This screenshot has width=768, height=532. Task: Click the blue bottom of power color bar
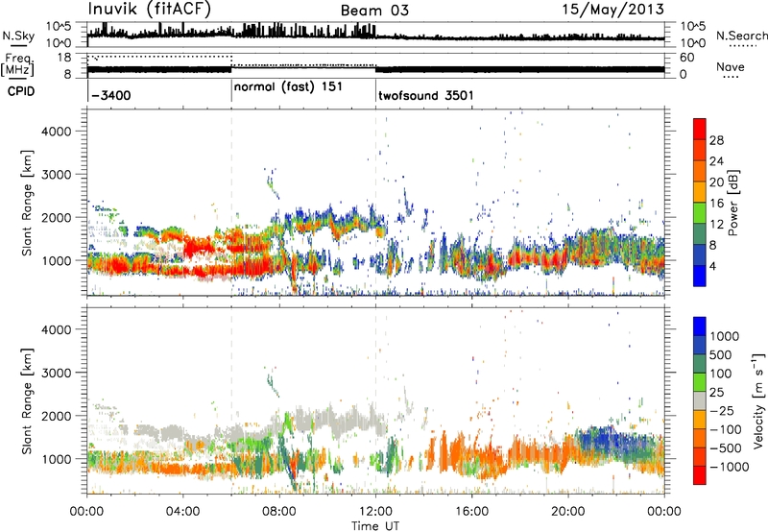point(700,276)
